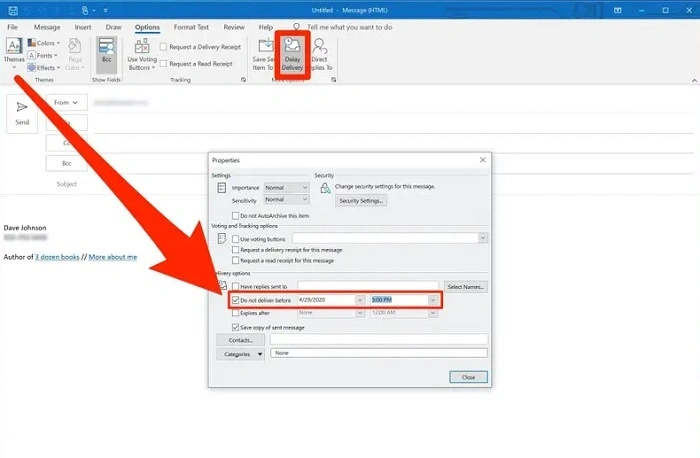Open the More Options dialog launcher
700x458 pixels.
point(333,80)
